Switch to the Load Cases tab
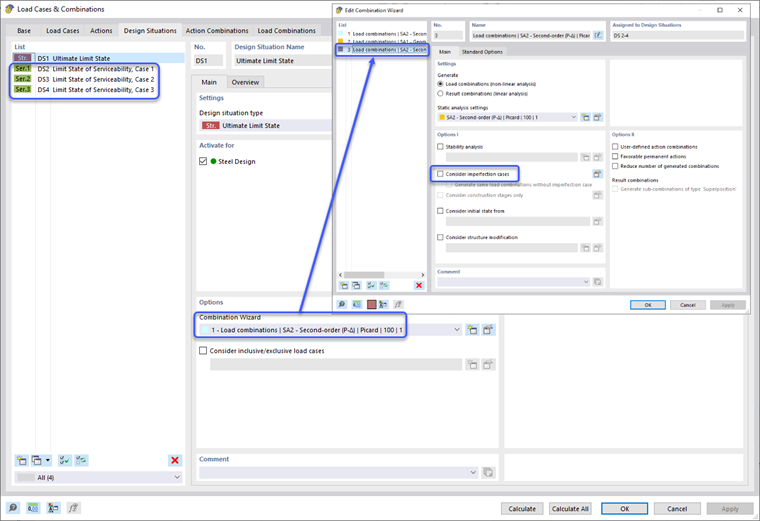Screen dimensions: 760x521 [x=63, y=31]
